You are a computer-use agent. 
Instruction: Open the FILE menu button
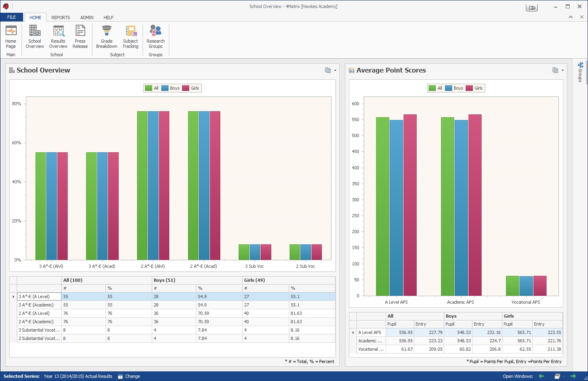pyautogui.click(x=12, y=17)
